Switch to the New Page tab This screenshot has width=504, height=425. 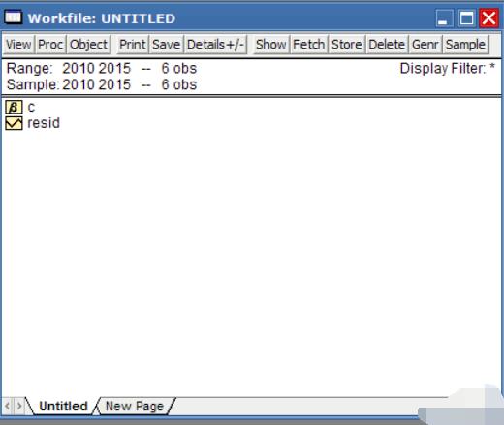click(x=135, y=406)
